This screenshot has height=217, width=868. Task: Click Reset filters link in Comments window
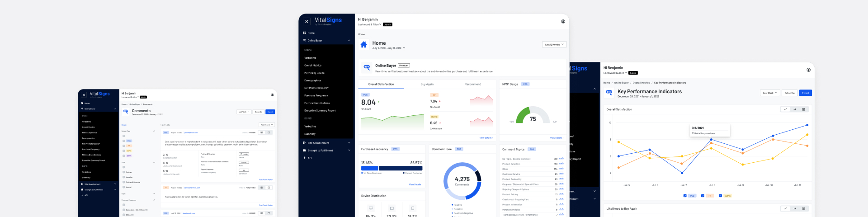124,125
